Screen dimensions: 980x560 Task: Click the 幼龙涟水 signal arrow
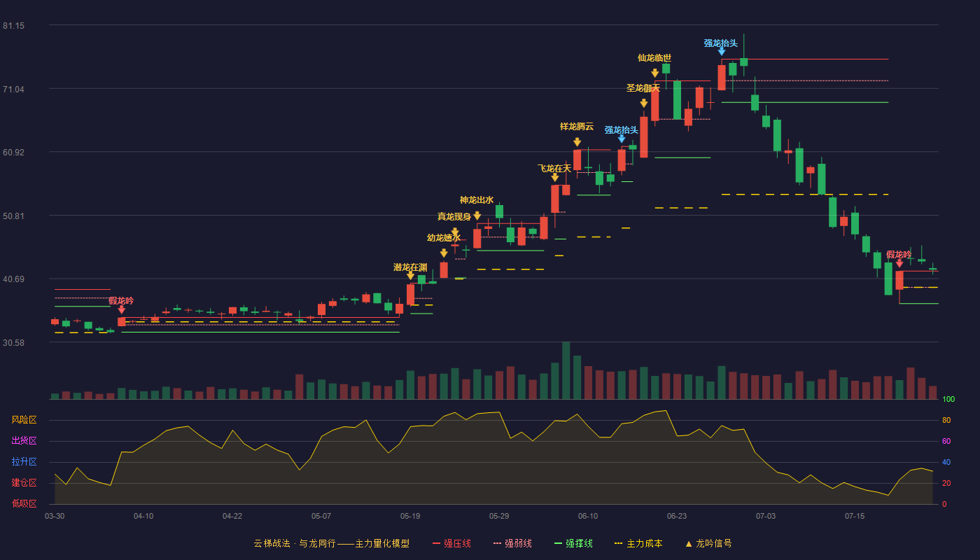tap(444, 253)
